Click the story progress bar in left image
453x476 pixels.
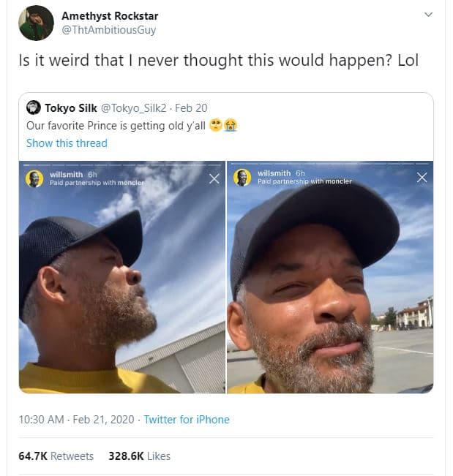[122, 165]
